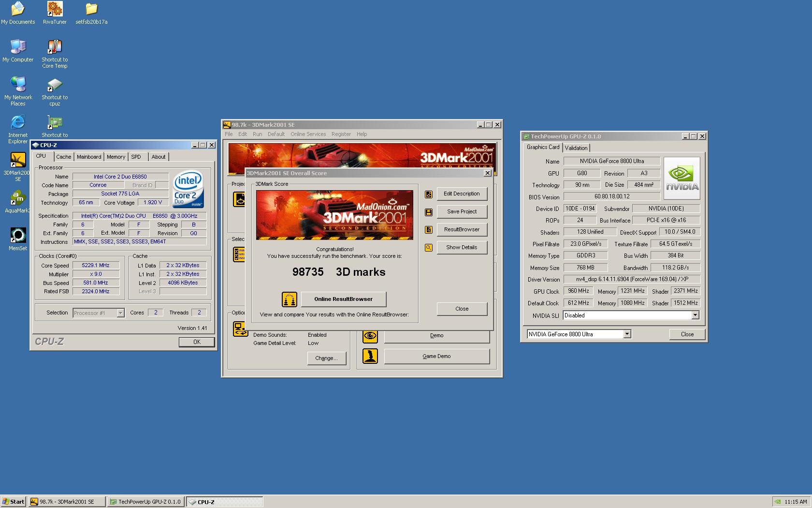812x508 pixels.
Task: Open Shortcut to Core Temp icon
Action: (55, 54)
